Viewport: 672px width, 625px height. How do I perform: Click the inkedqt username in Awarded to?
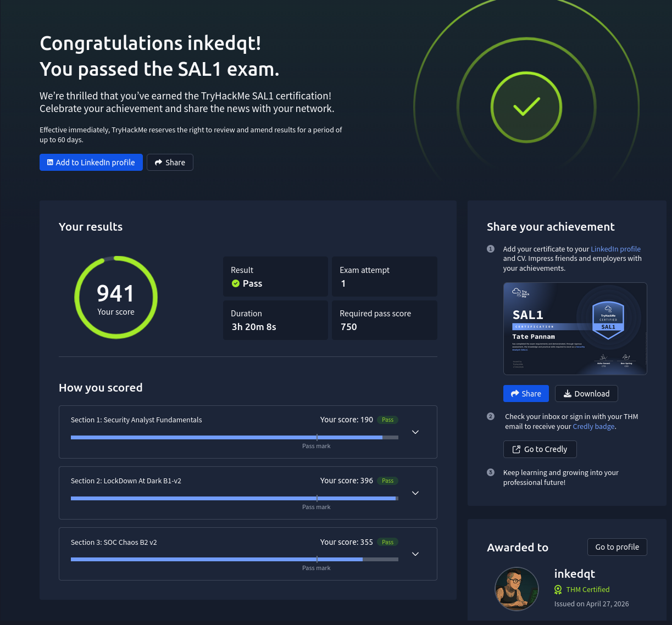[x=574, y=573]
